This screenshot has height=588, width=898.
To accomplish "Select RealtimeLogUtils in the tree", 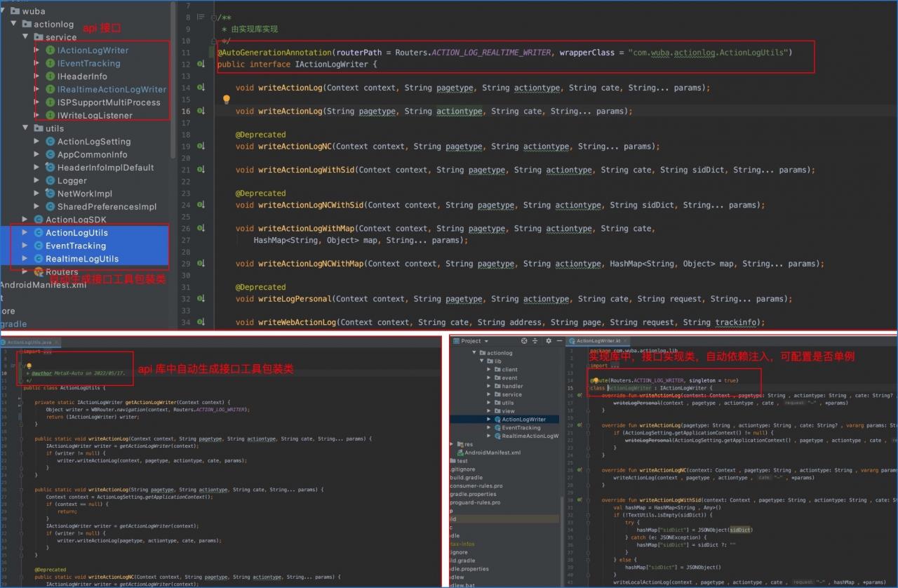I will coord(82,259).
